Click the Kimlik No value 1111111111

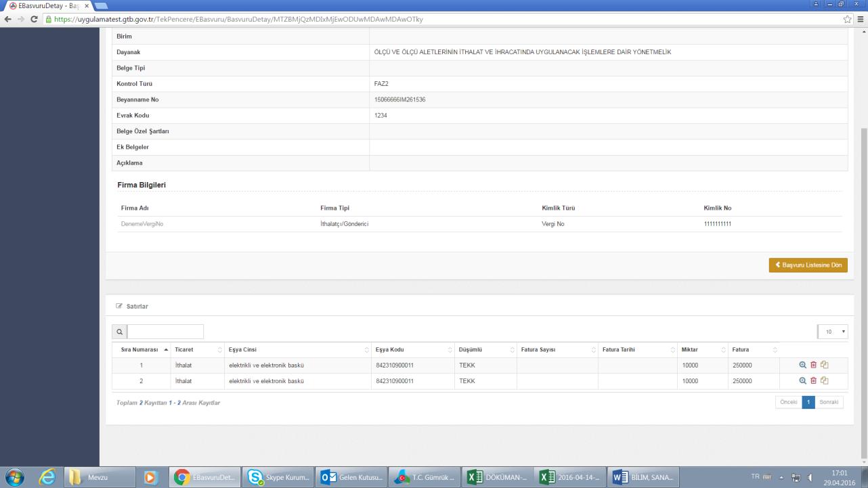pyautogui.click(x=718, y=223)
